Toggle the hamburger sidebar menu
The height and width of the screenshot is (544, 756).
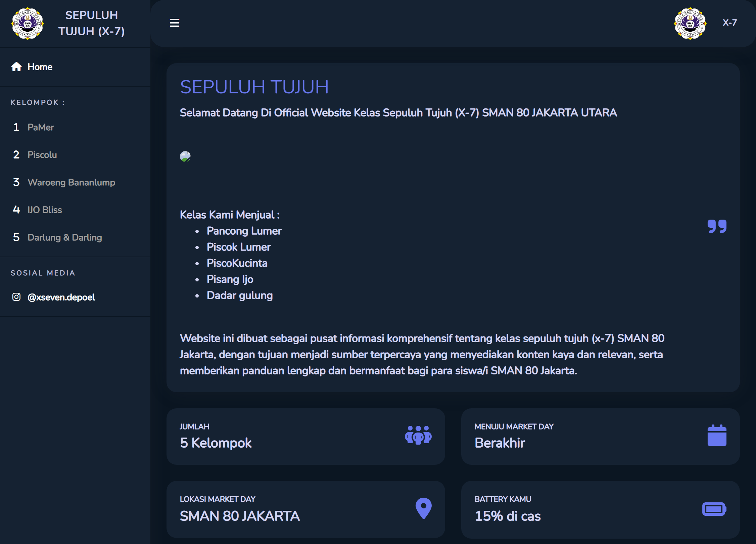coord(174,23)
